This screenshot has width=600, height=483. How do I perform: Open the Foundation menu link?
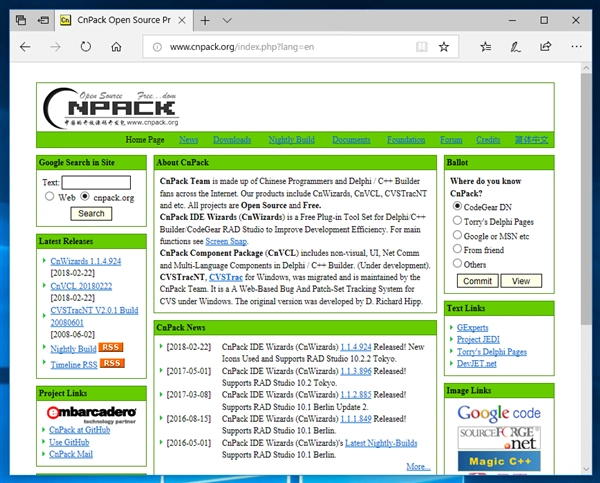point(406,140)
